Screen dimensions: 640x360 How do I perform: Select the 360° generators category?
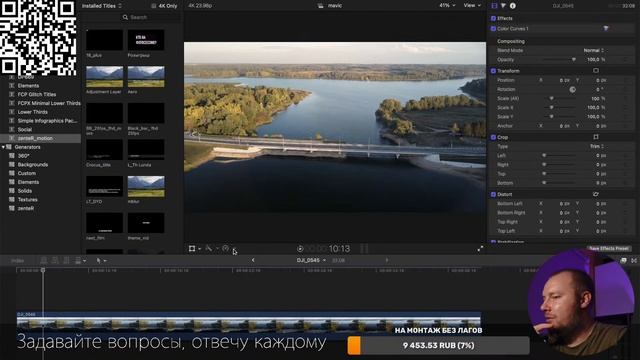click(x=24, y=156)
